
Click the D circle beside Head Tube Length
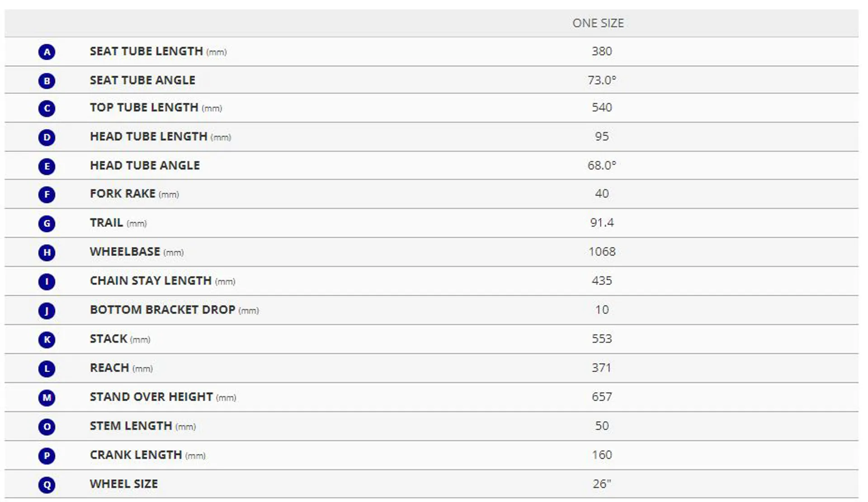47,137
